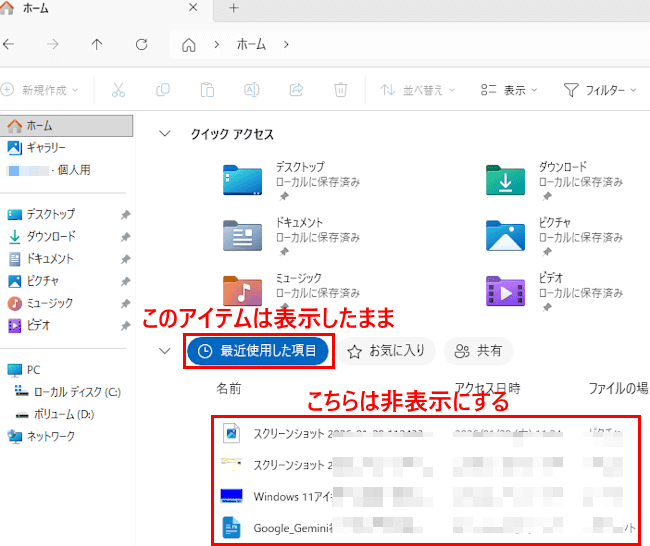650x546 pixels.
Task: Click the chevron between home icon and ホーム
Action: (x=216, y=44)
